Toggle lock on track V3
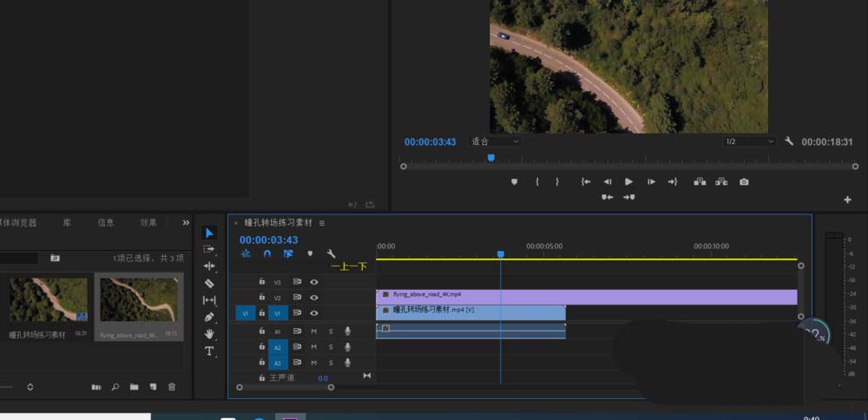Viewport: 868px width, 420px height. (262, 282)
